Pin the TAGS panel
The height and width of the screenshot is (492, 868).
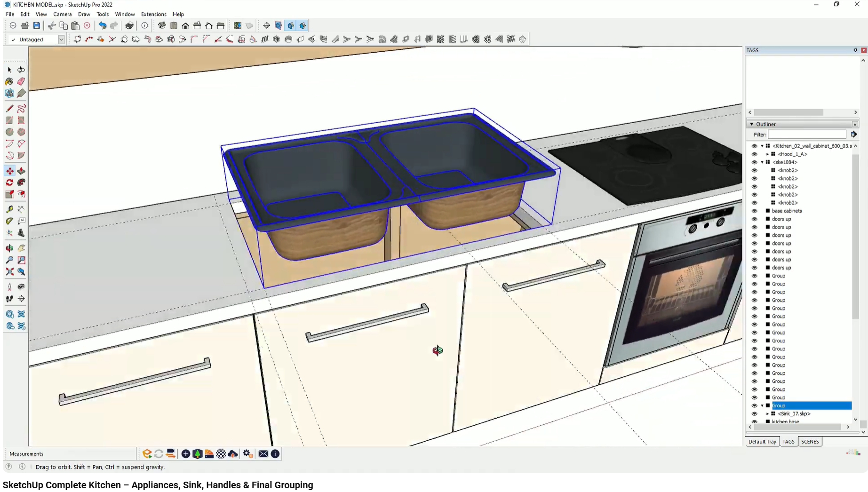click(x=855, y=50)
